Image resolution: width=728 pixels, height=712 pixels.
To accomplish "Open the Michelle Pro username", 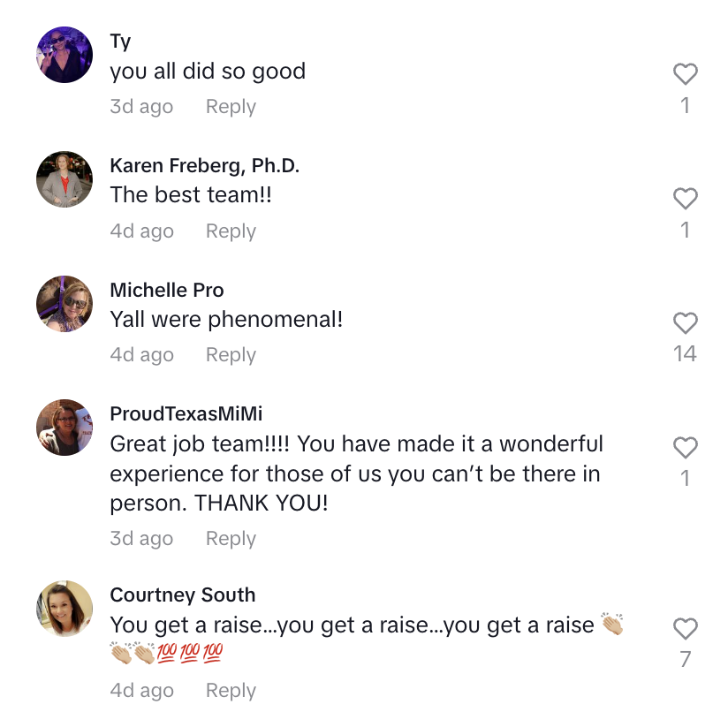I will (x=167, y=290).
